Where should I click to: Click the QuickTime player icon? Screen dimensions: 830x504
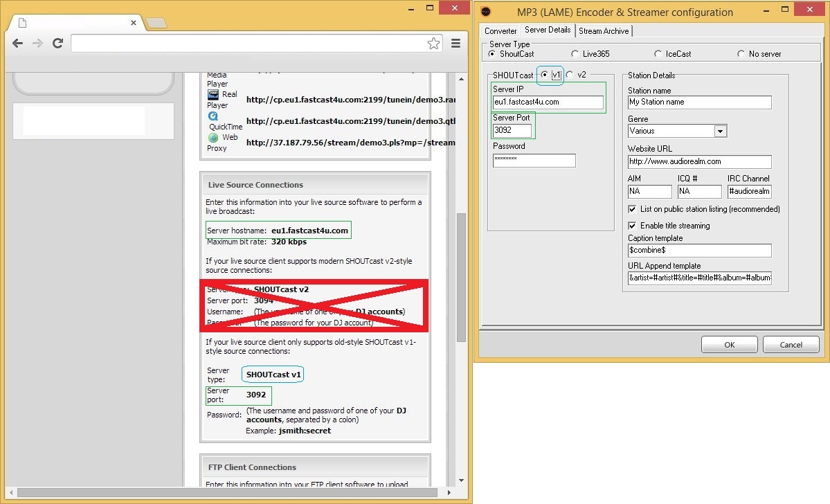213,116
